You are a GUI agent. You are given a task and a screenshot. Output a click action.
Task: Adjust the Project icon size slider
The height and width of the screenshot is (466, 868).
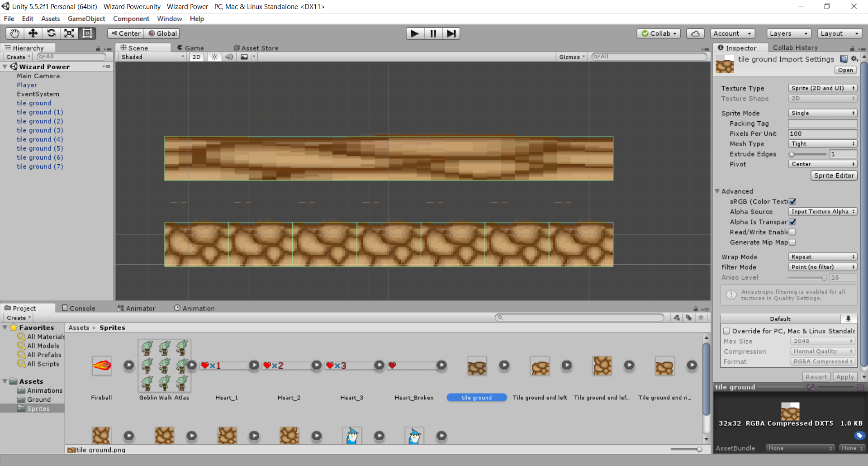[686, 449]
